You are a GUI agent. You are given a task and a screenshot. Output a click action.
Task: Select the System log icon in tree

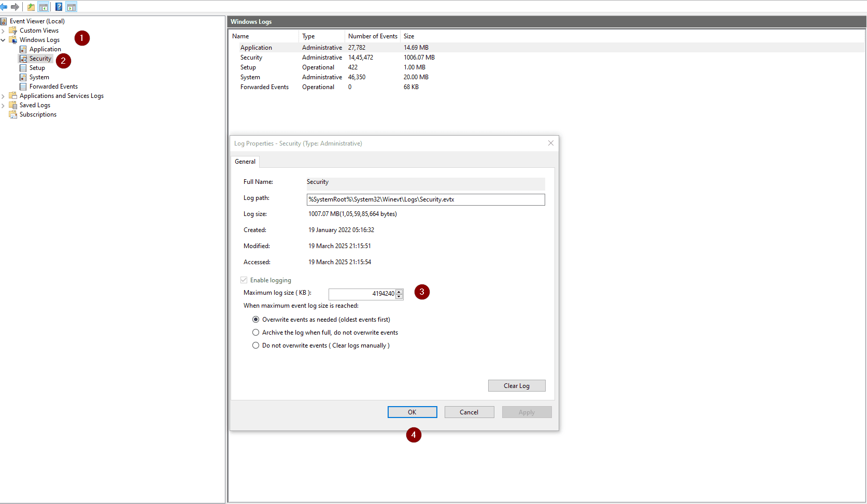(23, 77)
